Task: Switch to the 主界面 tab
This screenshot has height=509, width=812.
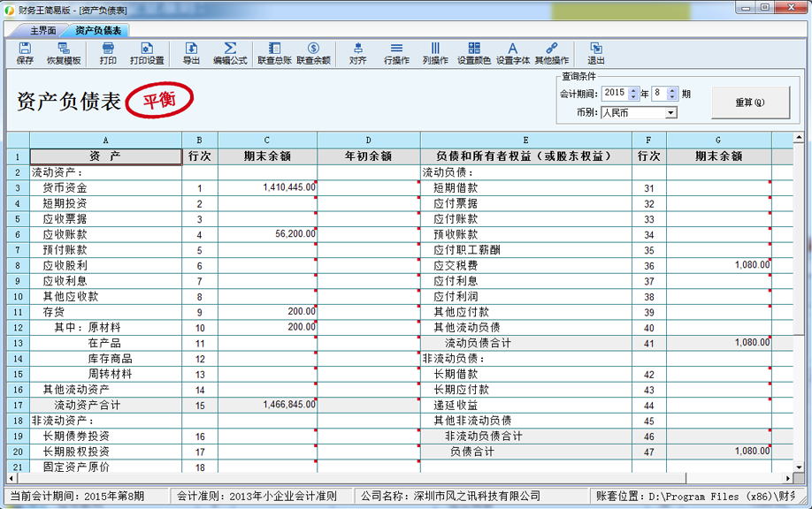Action: click(43, 30)
